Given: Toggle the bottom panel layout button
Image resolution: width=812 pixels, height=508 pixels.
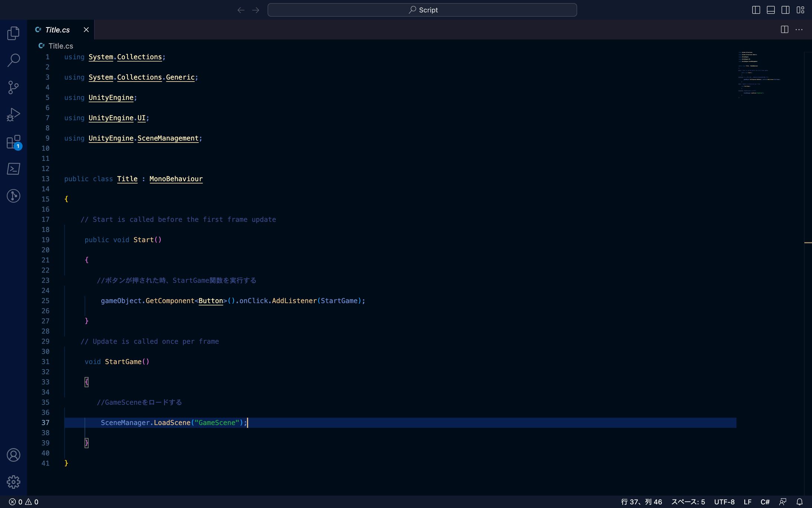Looking at the screenshot, I should tap(771, 10).
